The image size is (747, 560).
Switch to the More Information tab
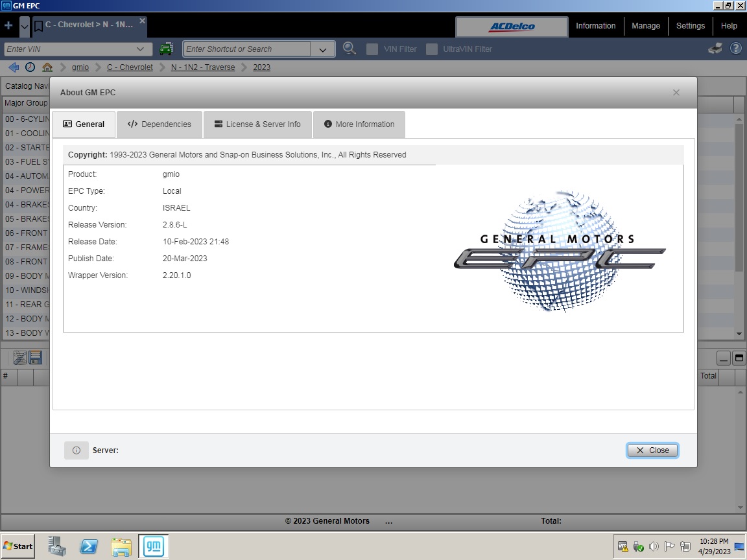point(359,124)
